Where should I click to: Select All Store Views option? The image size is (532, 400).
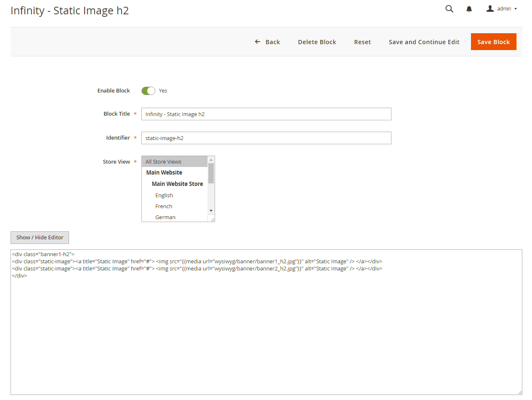click(x=174, y=162)
